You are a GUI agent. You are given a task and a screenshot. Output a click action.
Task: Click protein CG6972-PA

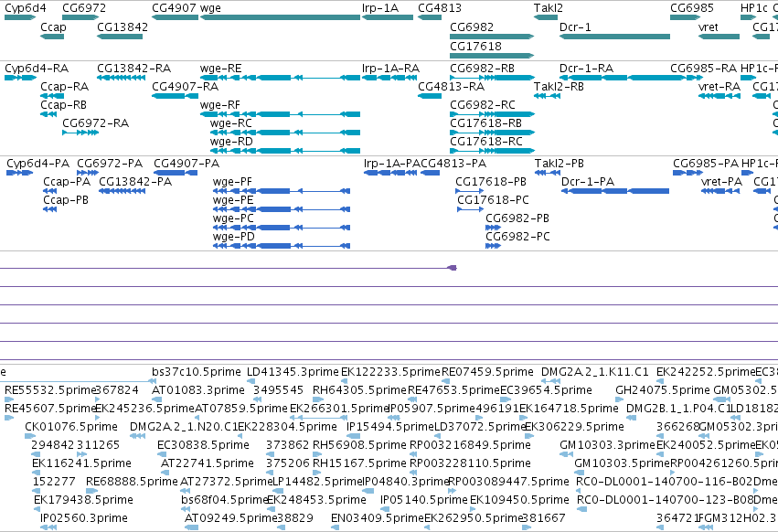click(x=88, y=173)
